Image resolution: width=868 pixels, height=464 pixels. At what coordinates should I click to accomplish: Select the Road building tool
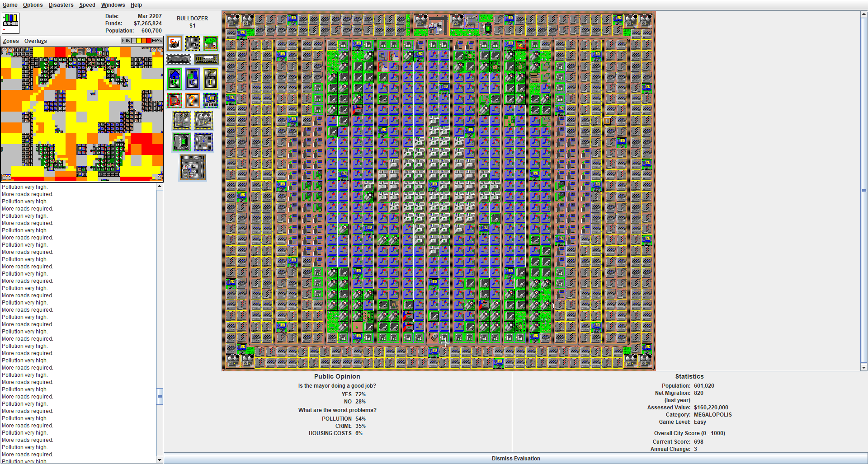179,59
